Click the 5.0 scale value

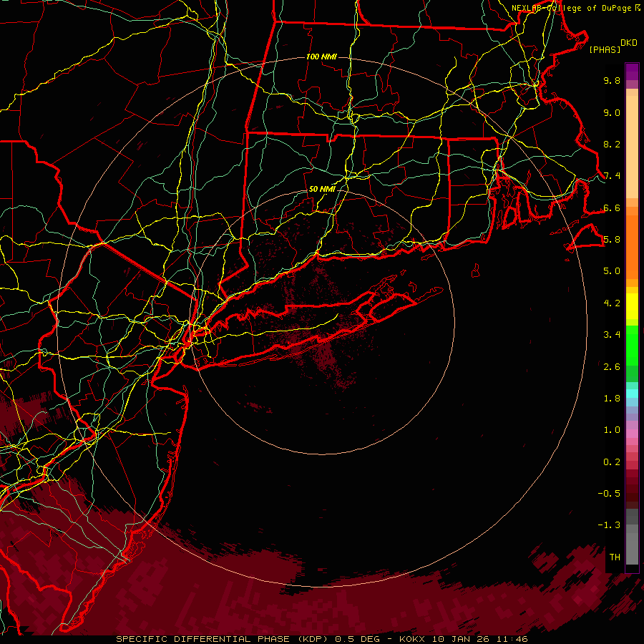612,271
